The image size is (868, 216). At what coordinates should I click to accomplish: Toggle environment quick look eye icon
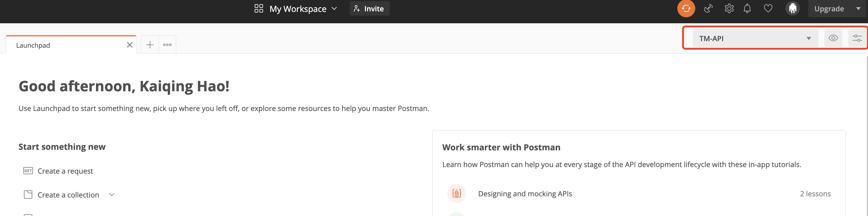[x=833, y=38]
